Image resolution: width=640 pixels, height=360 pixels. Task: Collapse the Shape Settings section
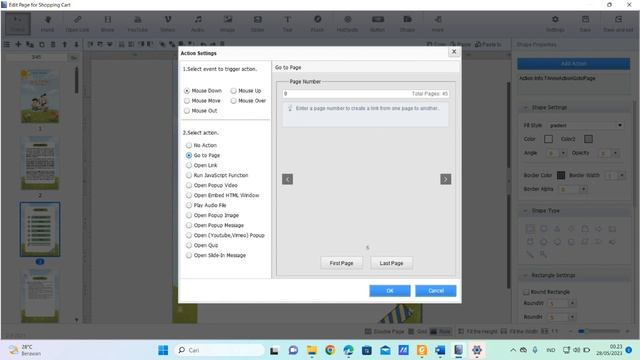coord(525,107)
